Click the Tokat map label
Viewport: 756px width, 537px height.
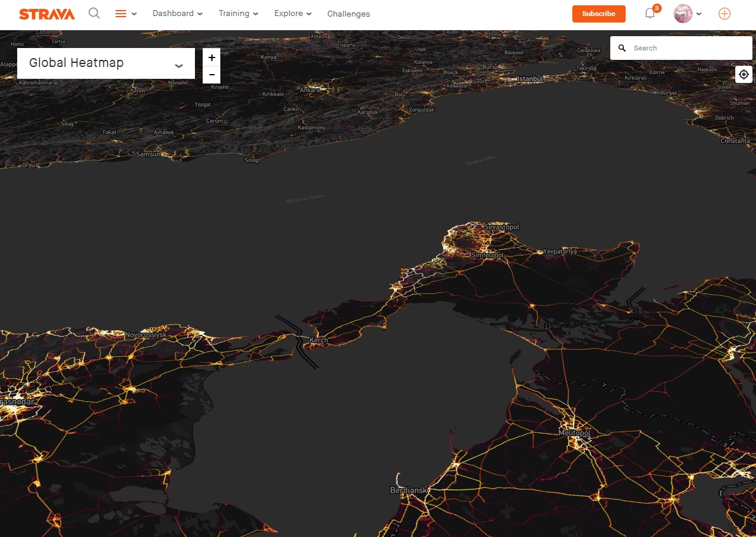coord(109,132)
